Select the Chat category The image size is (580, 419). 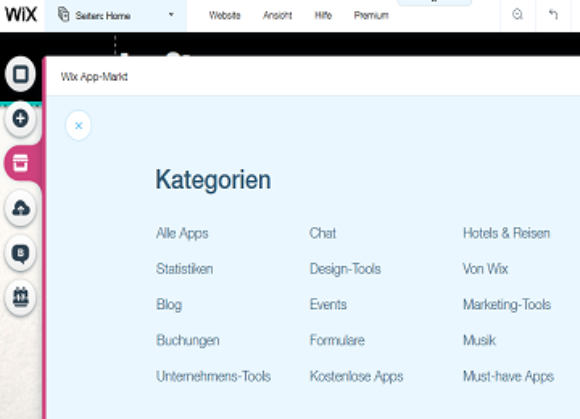[323, 233]
